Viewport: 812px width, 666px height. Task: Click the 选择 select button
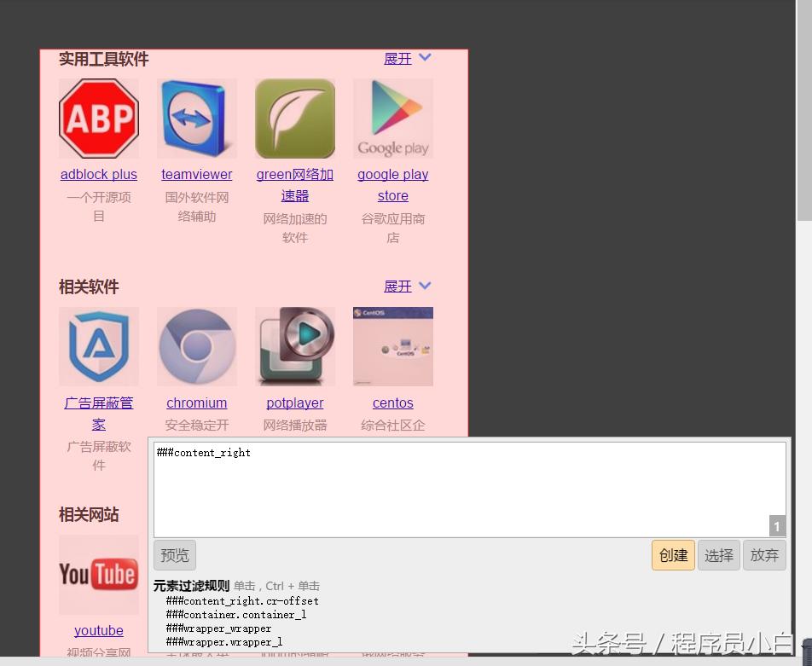(x=718, y=554)
